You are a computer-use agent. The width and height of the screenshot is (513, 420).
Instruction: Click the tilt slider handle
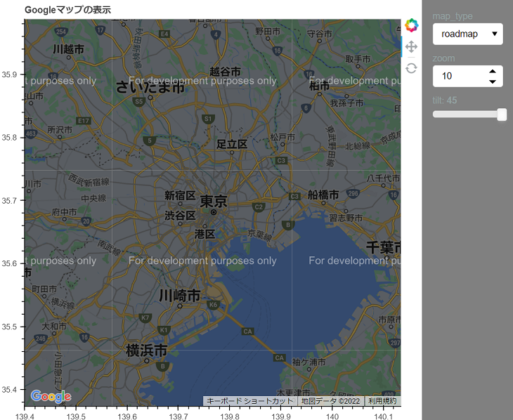[x=502, y=114]
